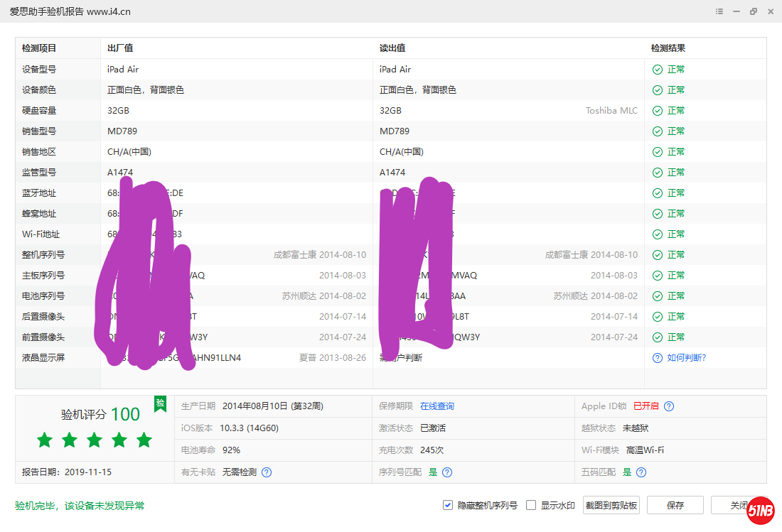Open the list menu icon in the title bar
Viewport: 782px width, 532px height.
point(719,11)
